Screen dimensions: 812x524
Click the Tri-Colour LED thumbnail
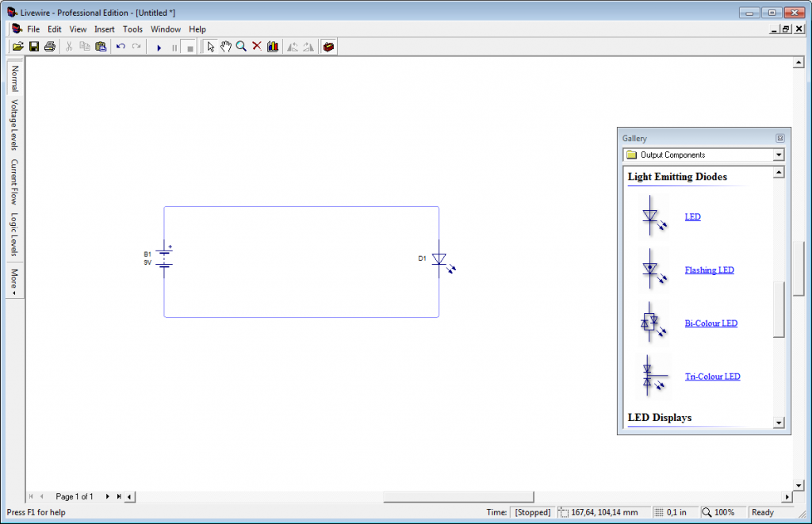coord(652,375)
